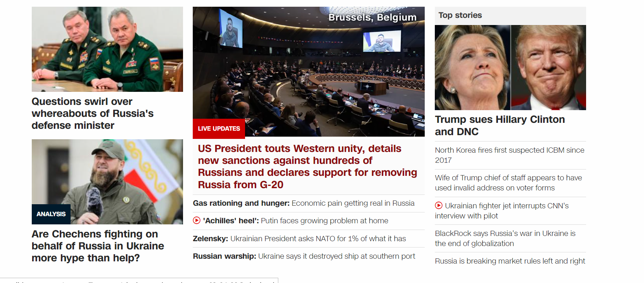
Task: Open 'Russia is breaking market rules' link
Action: coord(510,261)
